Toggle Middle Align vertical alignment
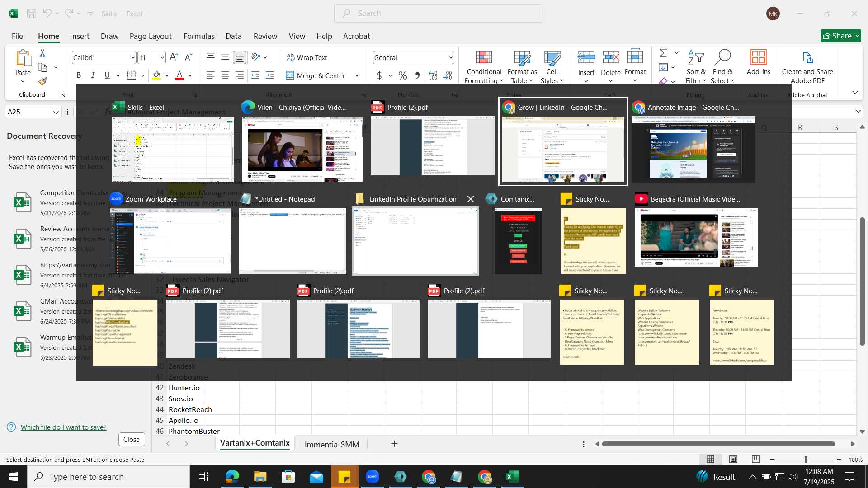Screen dimensions: 868x488 (x=225, y=57)
